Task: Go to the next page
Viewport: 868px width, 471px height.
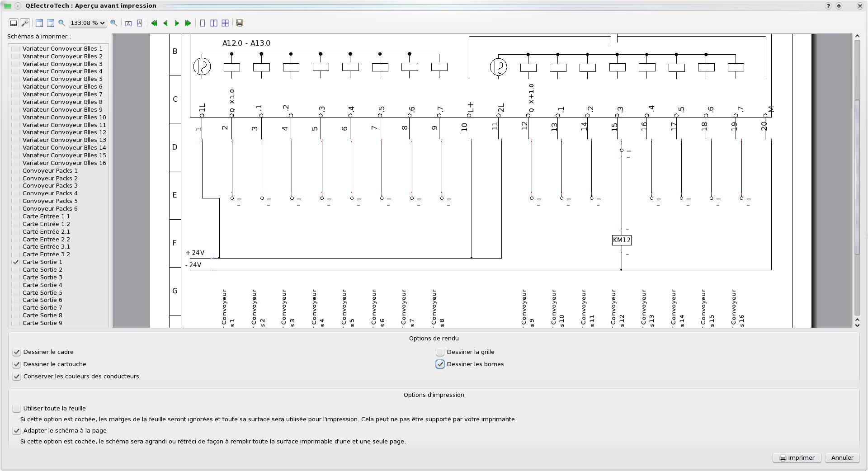Action: (x=177, y=23)
